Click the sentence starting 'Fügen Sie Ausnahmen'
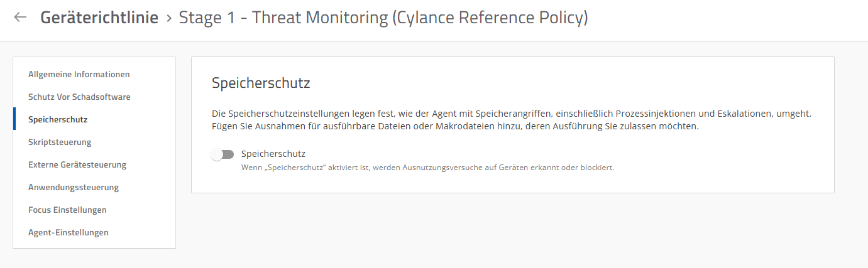868x268 pixels. coord(456,126)
